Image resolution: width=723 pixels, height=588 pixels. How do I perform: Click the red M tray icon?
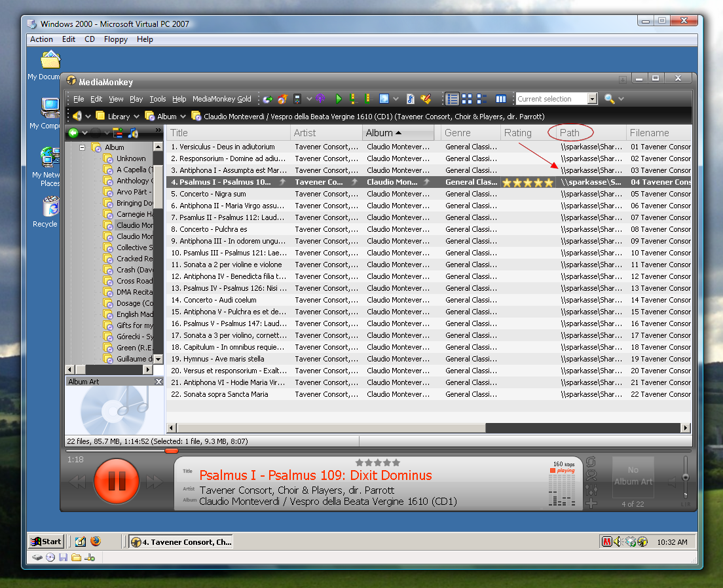click(607, 542)
